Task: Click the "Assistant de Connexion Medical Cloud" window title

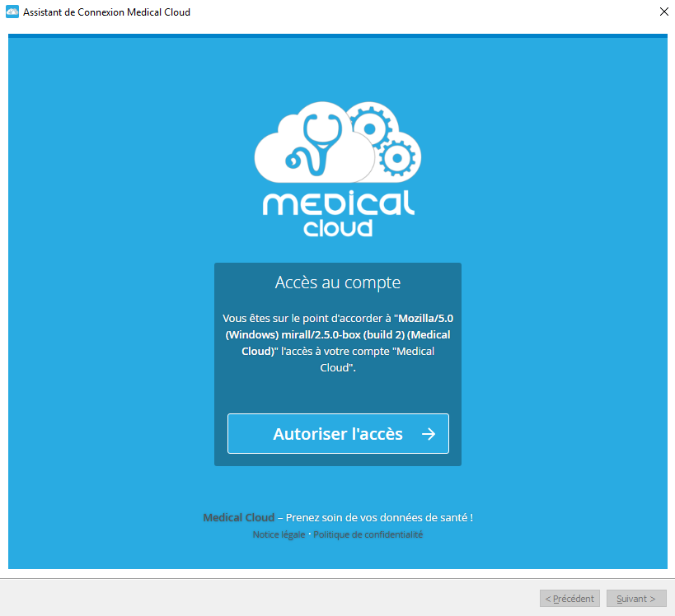Action: (x=107, y=12)
